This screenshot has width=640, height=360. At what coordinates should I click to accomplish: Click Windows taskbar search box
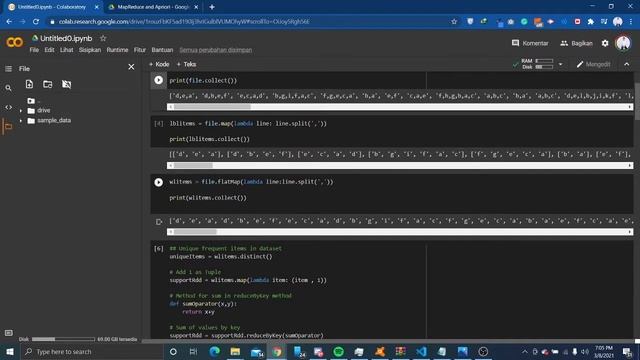[91, 351]
